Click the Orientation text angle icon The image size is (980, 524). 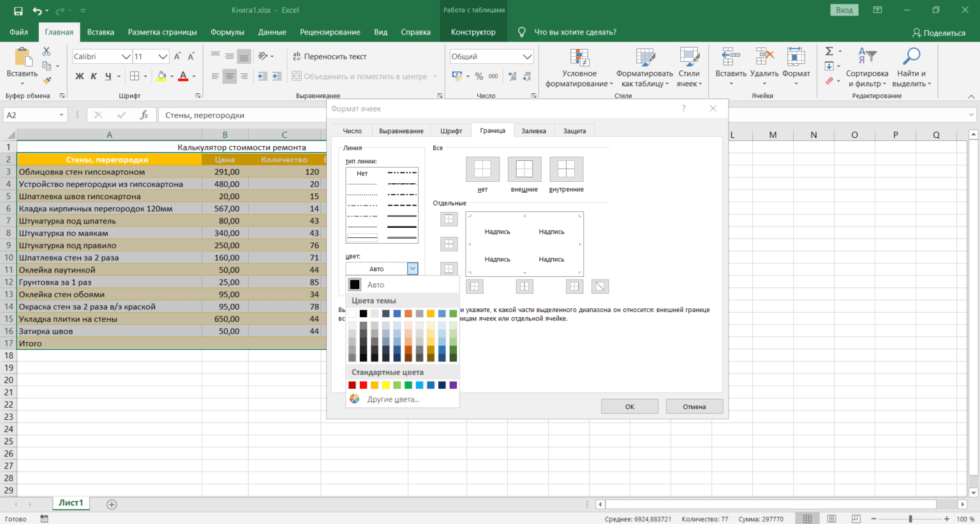click(263, 56)
